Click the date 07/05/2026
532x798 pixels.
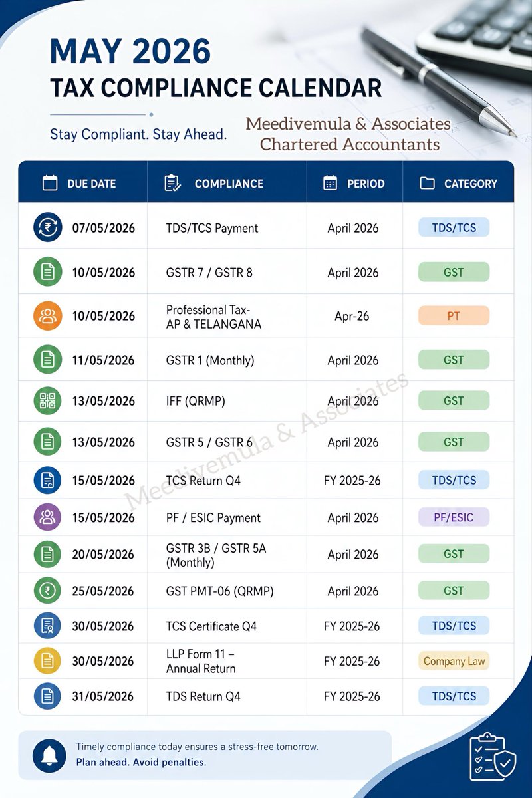click(104, 228)
